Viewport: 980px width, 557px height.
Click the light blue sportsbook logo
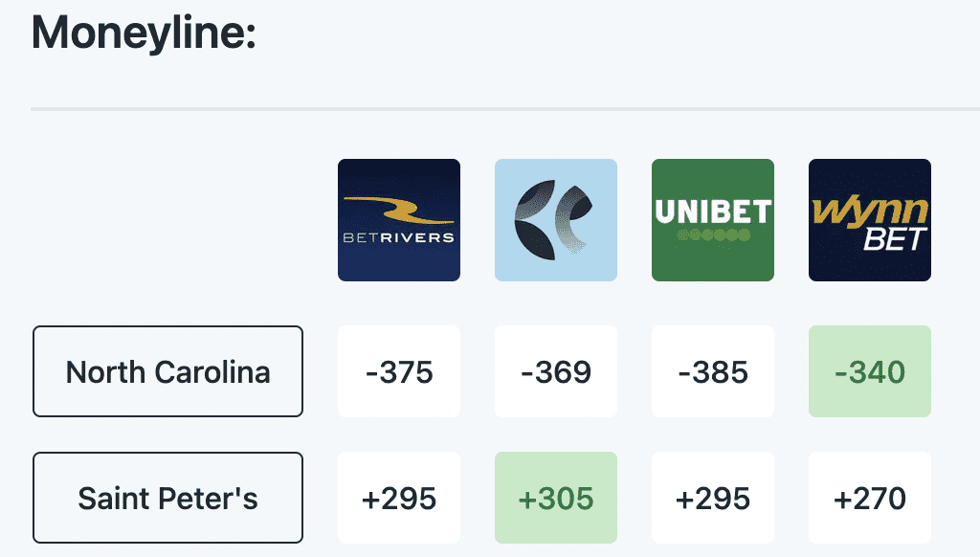point(556,220)
